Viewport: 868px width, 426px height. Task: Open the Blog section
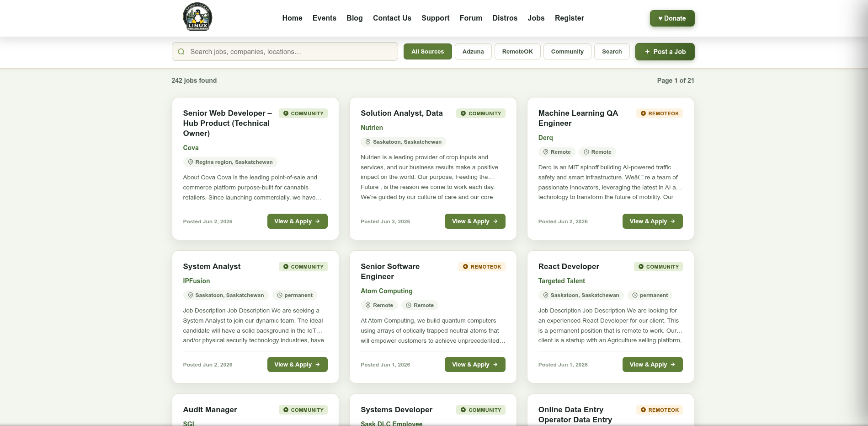(x=355, y=18)
